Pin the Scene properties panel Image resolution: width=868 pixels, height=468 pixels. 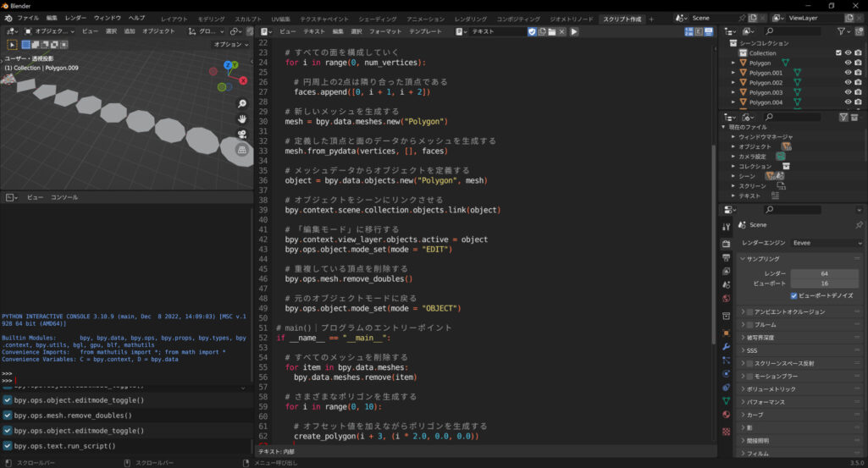[859, 225]
